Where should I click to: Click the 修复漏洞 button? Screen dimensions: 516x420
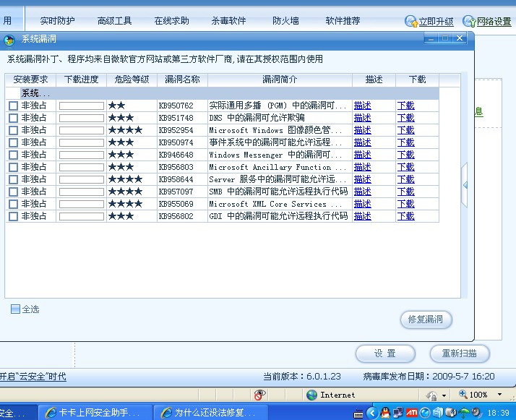(426, 320)
